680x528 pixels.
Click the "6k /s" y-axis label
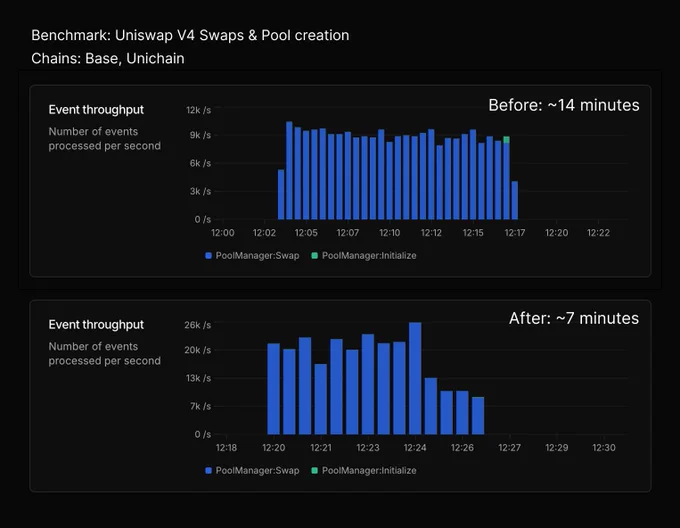coord(200,163)
